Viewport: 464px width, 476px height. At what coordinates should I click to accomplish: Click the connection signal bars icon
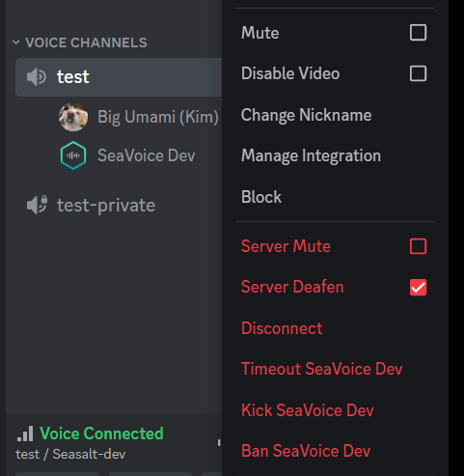pyautogui.click(x=25, y=434)
